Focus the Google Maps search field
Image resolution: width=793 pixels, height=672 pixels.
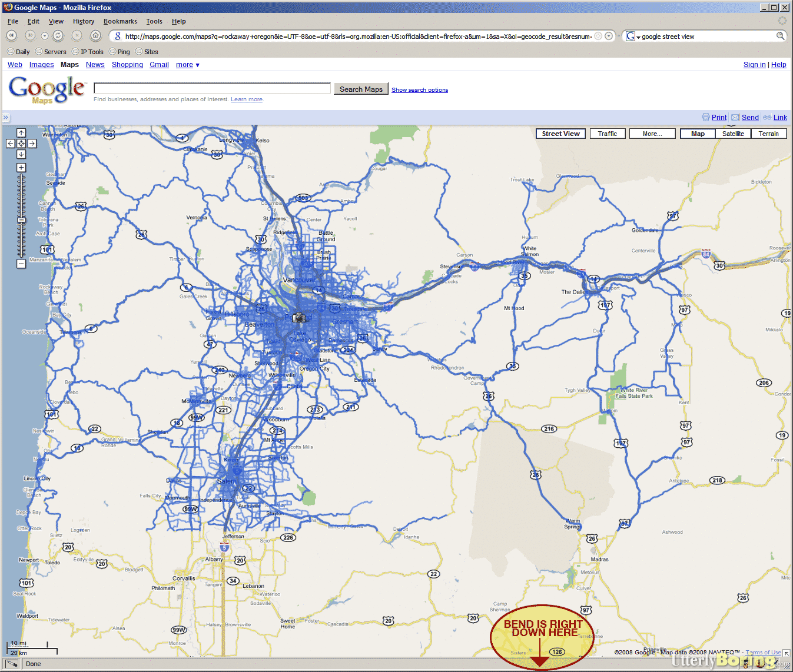pyautogui.click(x=212, y=88)
